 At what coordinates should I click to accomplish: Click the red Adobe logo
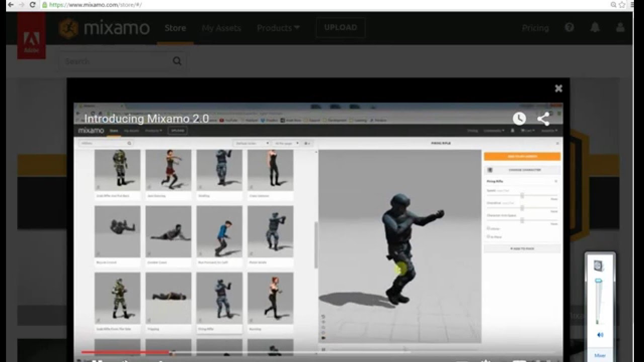coord(31,36)
